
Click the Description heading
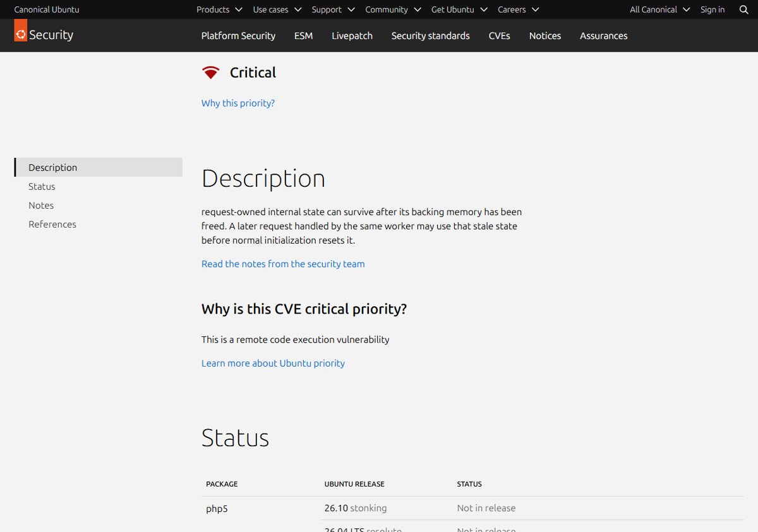click(263, 179)
